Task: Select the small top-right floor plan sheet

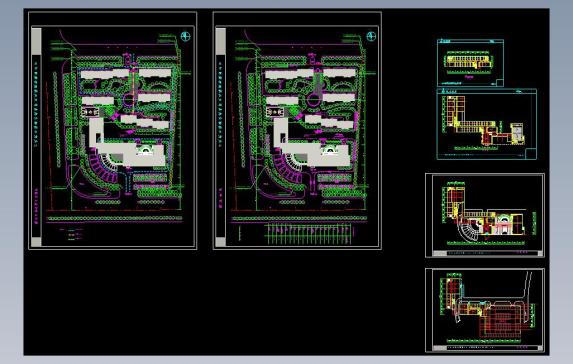Action: 470,63
